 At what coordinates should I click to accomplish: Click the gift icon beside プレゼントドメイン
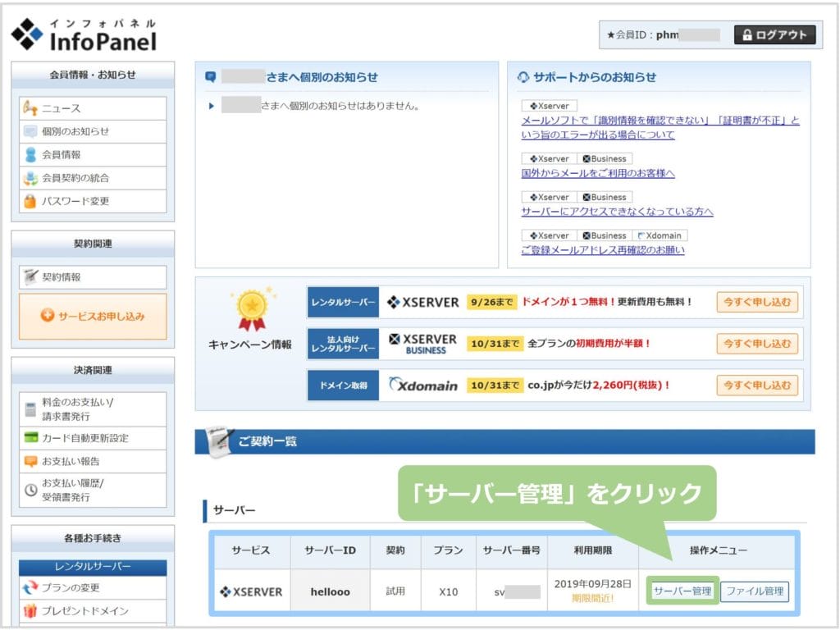click(x=30, y=610)
